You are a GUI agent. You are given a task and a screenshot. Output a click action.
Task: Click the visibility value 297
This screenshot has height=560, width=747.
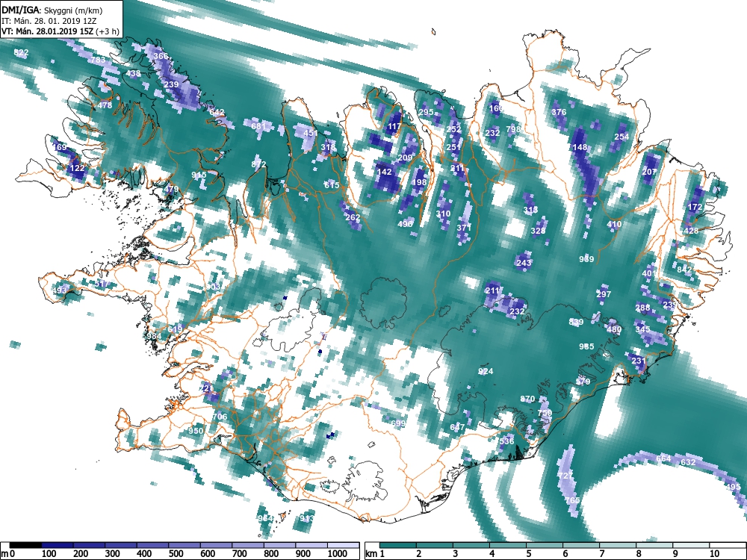coord(604,294)
